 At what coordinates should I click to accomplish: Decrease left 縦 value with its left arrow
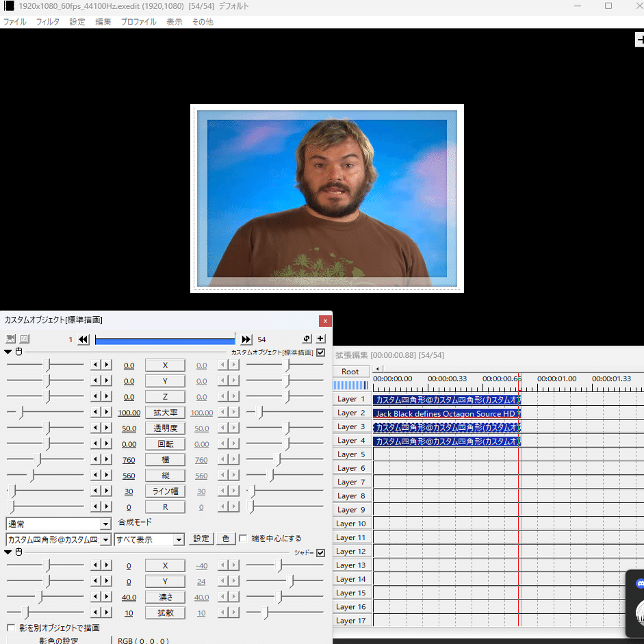(96, 475)
